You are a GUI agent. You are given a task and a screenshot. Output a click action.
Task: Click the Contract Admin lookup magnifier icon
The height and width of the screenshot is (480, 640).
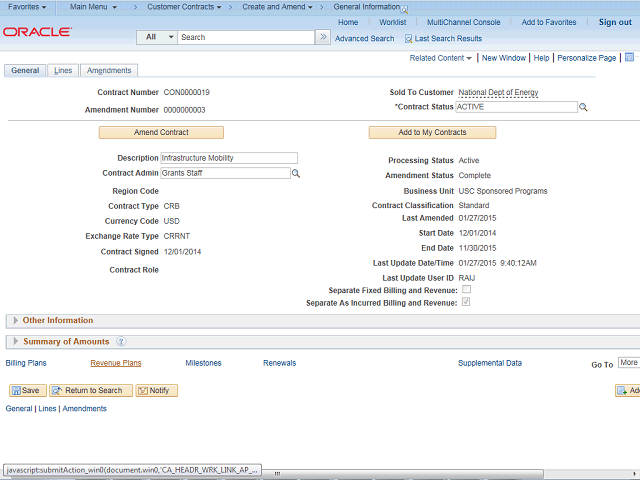296,174
